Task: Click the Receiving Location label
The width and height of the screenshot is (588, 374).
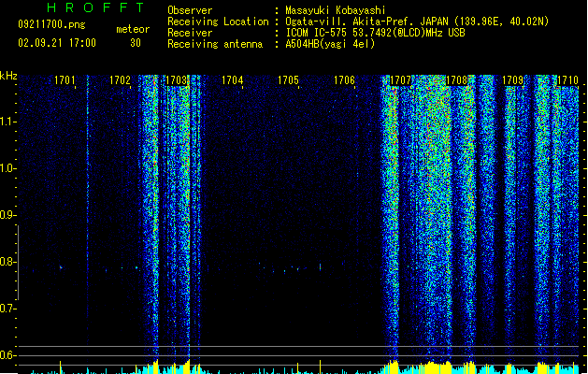Action: click(218, 22)
